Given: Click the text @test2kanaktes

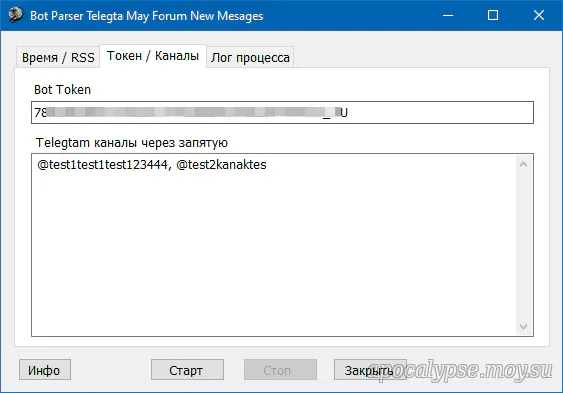Looking at the screenshot, I should [x=221, y=165].
